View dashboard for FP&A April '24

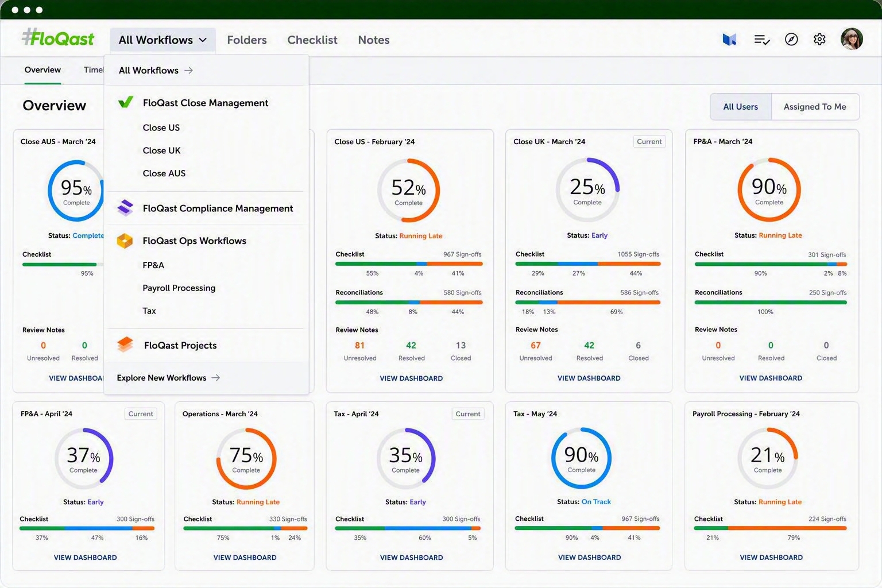pyautogui.click(x=85, y=558)
